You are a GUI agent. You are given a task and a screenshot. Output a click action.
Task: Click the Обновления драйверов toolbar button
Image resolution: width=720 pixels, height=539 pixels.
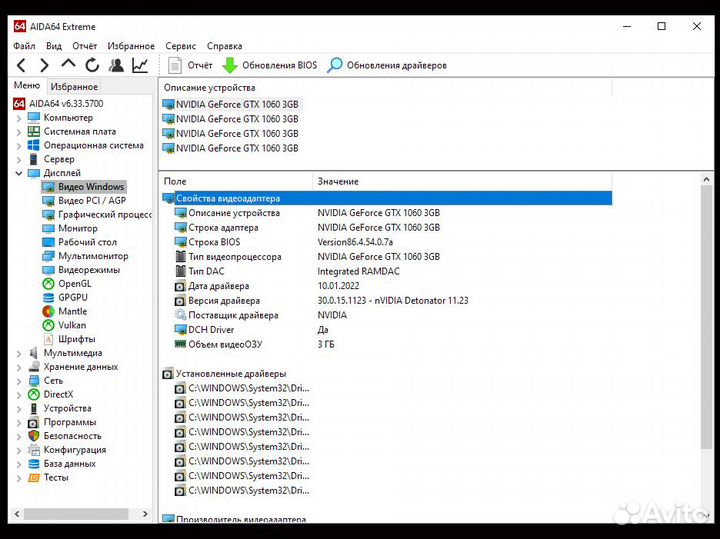(387, 65)
